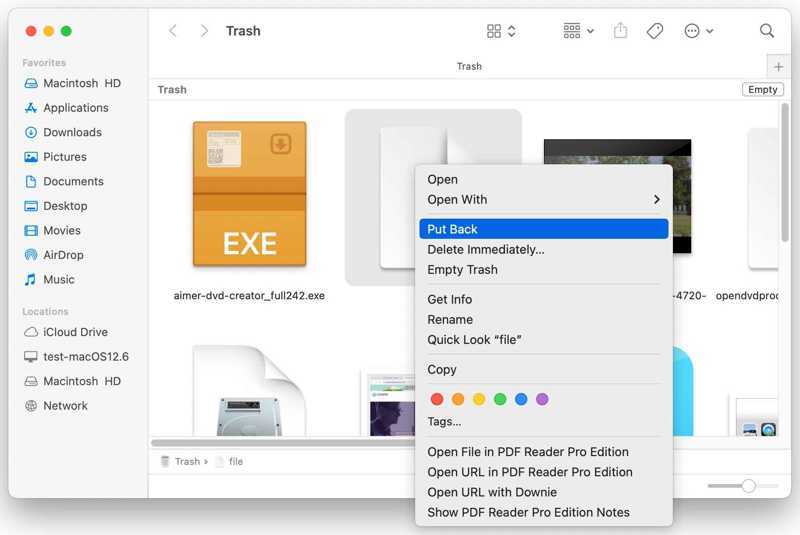This screenshot has width=800, height=535.
Task: Apply the yellow tag color
Action: (479, 399)
